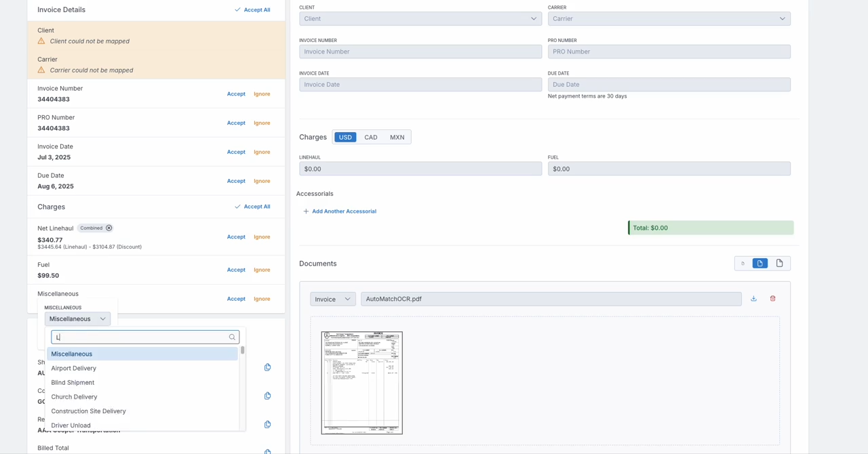The height and width of the screenshot is (454, 868).
Task: Choose Construction Site Delivery option
Action: click(x=142, y=411)
